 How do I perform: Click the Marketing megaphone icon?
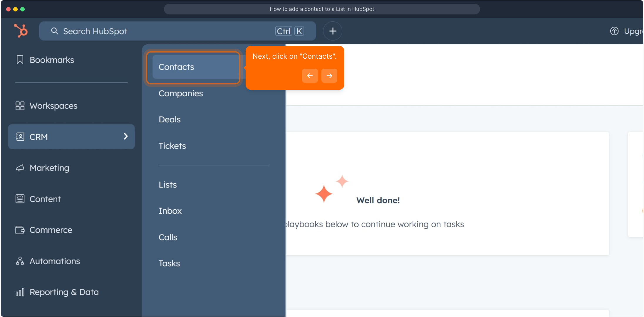[x=20, y=168]
